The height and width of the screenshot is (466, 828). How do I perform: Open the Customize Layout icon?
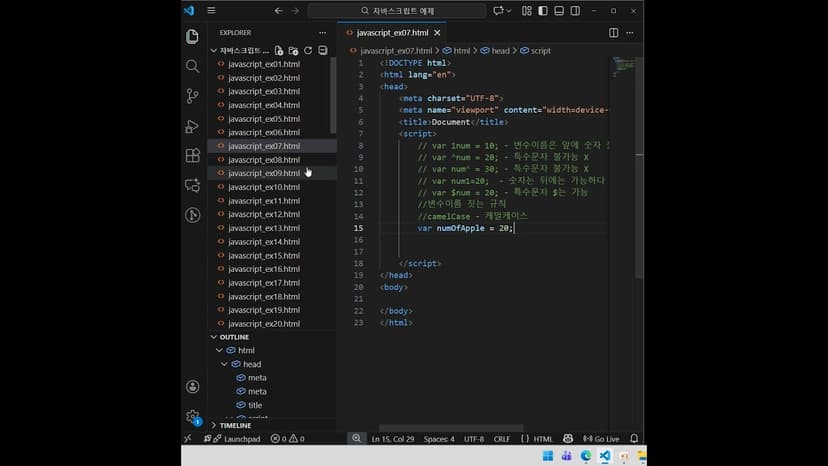tap(526, 11)
